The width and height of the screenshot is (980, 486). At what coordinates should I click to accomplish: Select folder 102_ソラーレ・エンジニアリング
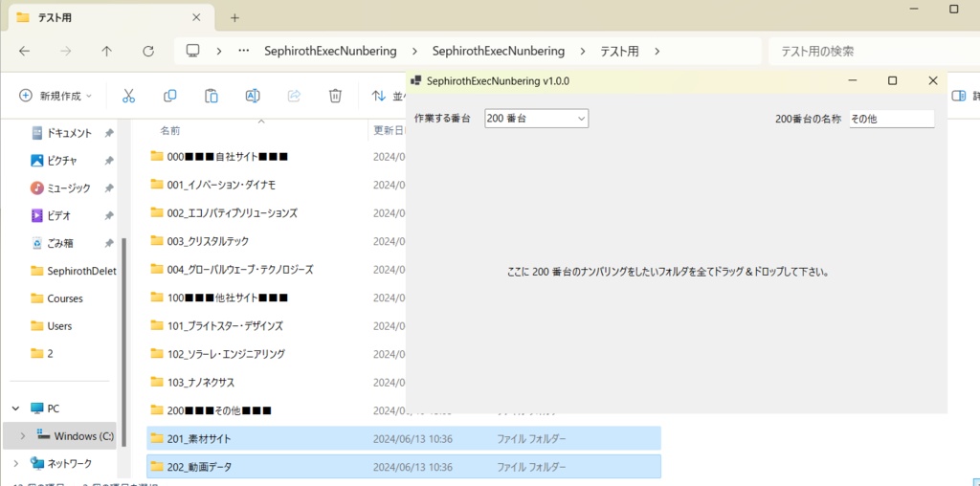coord(218,354)
